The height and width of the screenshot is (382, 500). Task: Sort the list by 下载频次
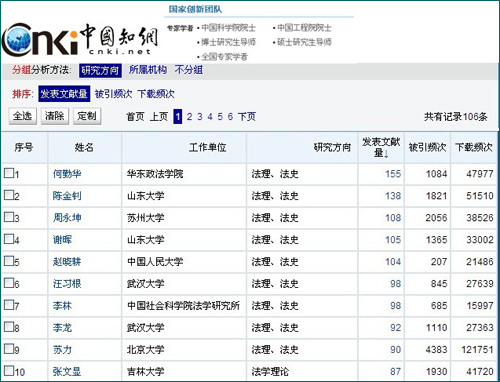[x=156, y=94]
